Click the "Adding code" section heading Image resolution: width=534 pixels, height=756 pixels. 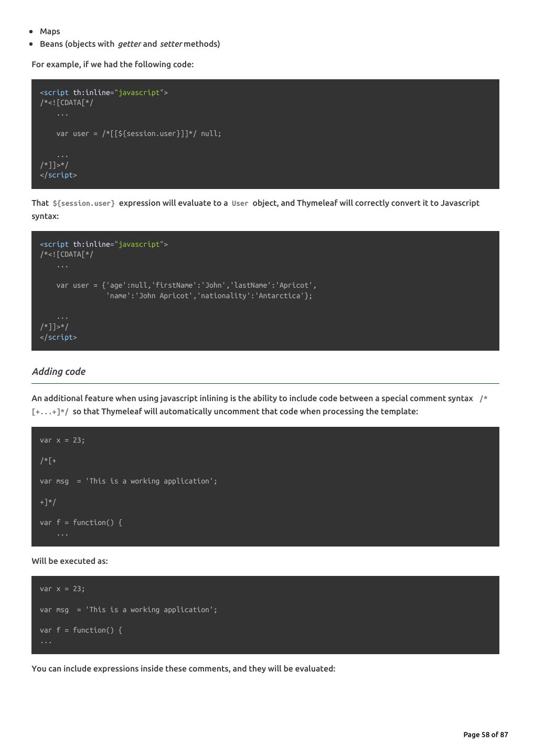pyautogui.click(x=58, y=372)
